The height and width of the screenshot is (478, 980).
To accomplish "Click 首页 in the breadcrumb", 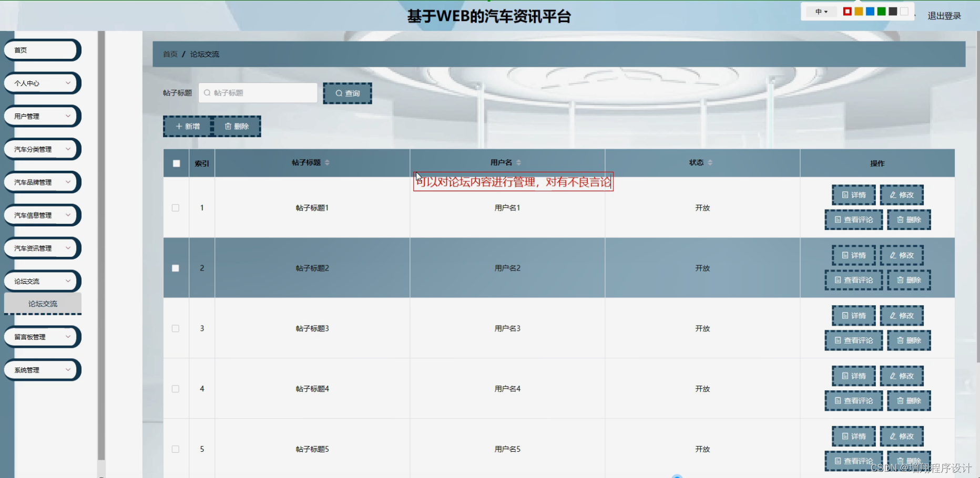I will (x=169, y=54).
